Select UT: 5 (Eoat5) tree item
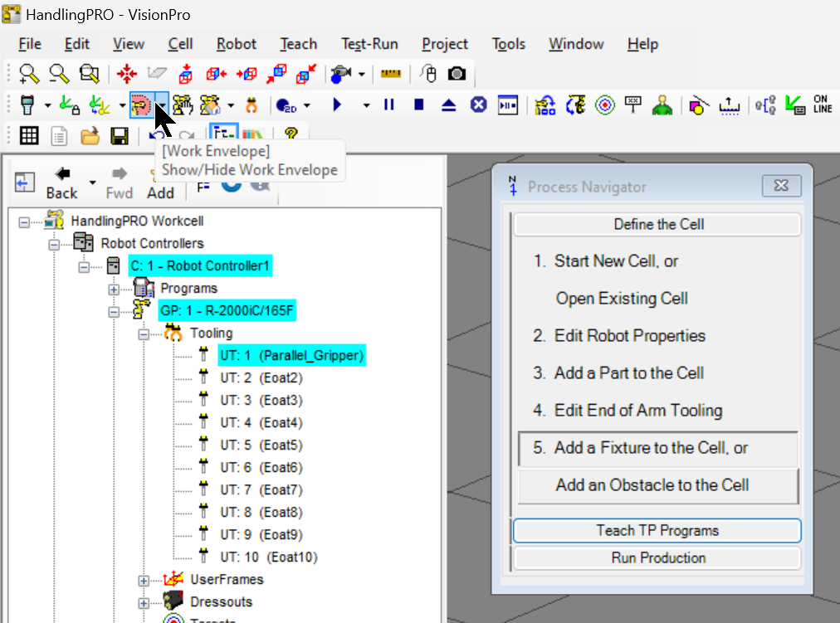Viewport: 840px width, 623px height. pos(261,445)
